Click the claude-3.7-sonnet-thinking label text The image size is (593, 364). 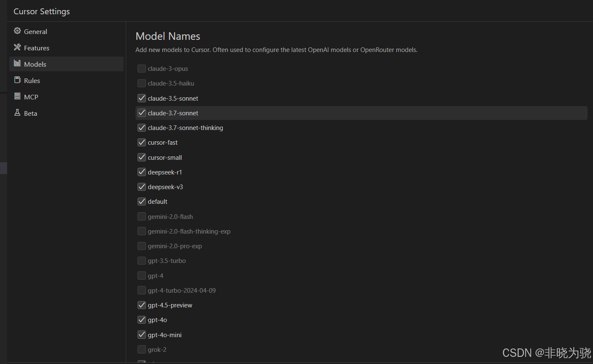pos(185,128)
